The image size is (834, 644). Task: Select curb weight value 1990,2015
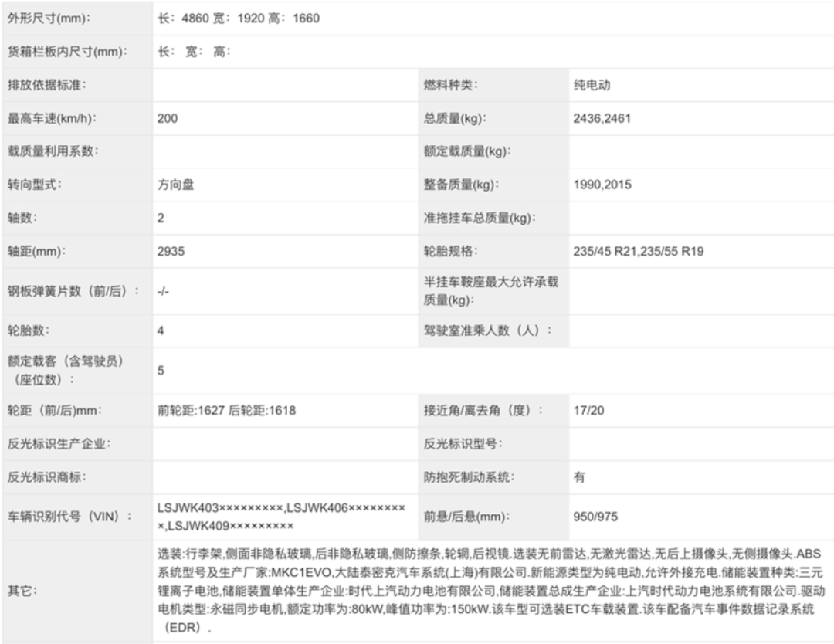pos(602,185)
